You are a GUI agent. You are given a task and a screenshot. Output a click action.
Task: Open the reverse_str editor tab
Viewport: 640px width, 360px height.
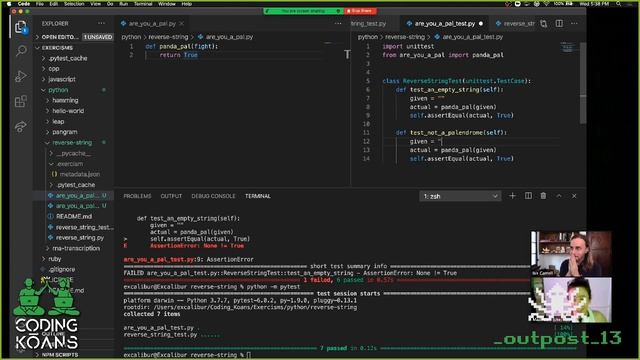(x=515, y=24)
